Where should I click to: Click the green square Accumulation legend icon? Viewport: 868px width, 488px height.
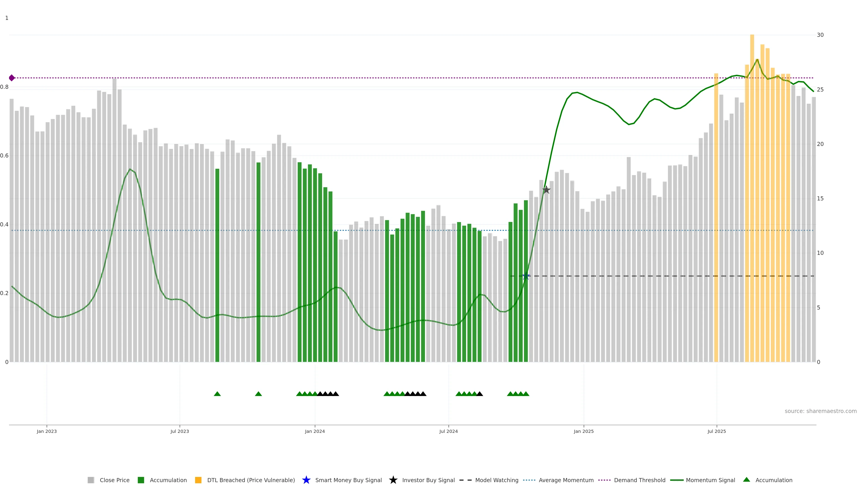click(141, 480)
